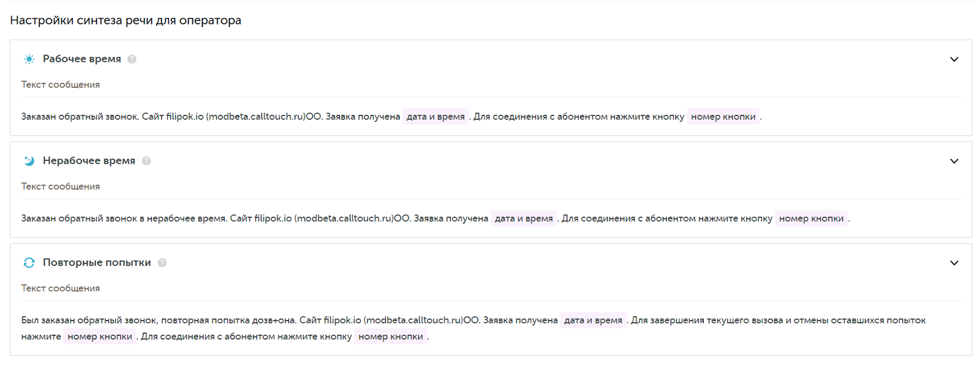This screenshot has height=371, width=980.
Task: Select 'номер кнопки' tag in Рабочее время message
Action: tap(723, 117)
